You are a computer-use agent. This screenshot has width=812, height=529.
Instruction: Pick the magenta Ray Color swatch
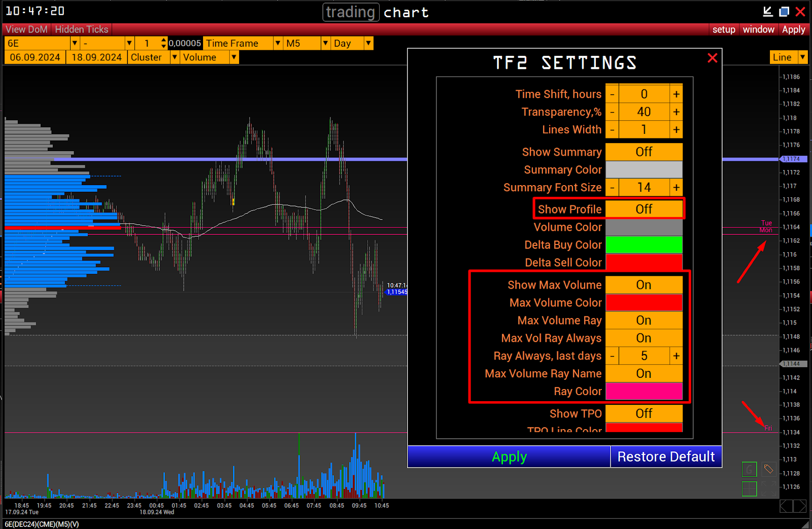[x=644, y=392]
